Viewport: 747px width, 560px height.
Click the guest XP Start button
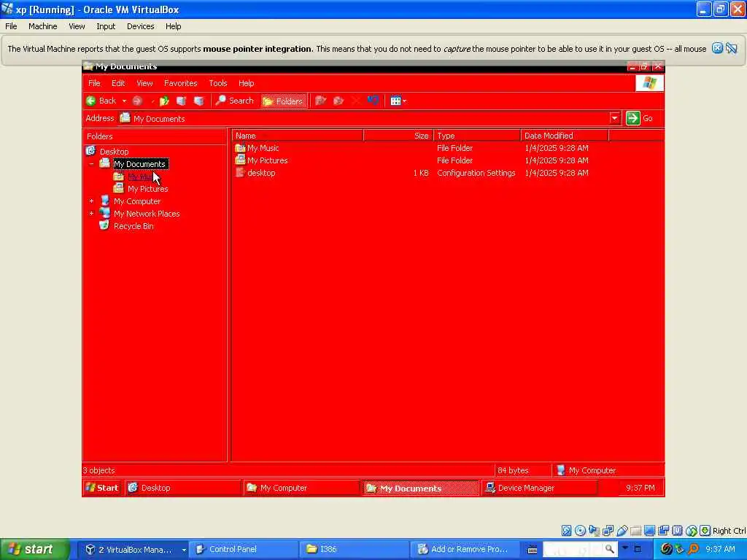point(102,488)
